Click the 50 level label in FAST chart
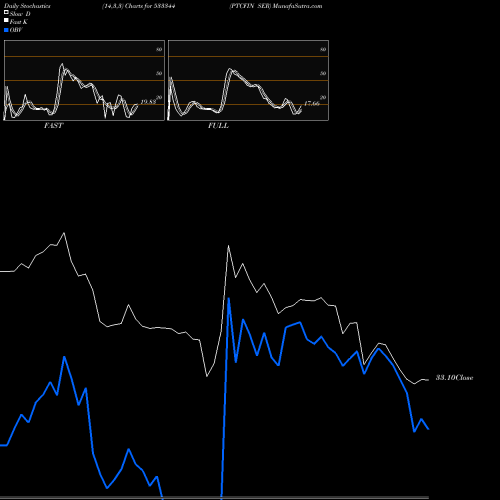This screenshot has height=500, width=500. coord(159,73)
